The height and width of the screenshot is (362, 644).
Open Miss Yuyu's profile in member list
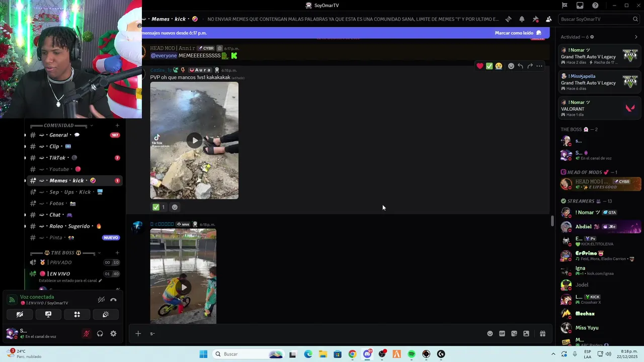point(600,328)
